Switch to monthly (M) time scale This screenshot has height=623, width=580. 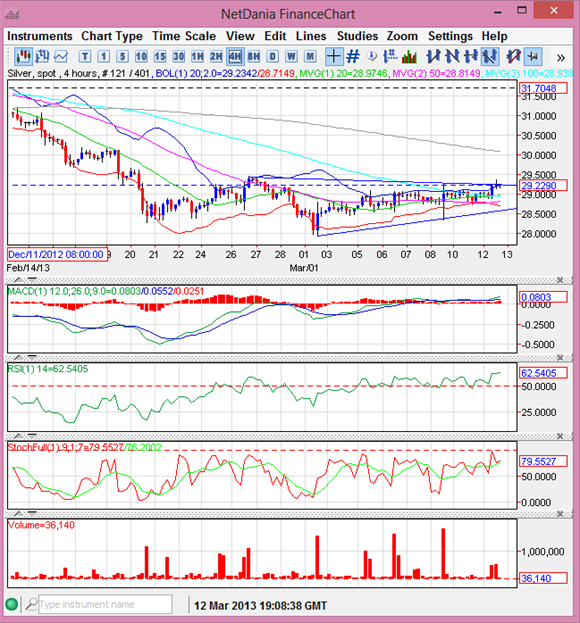pyautogui.click(x=310, y=56)
